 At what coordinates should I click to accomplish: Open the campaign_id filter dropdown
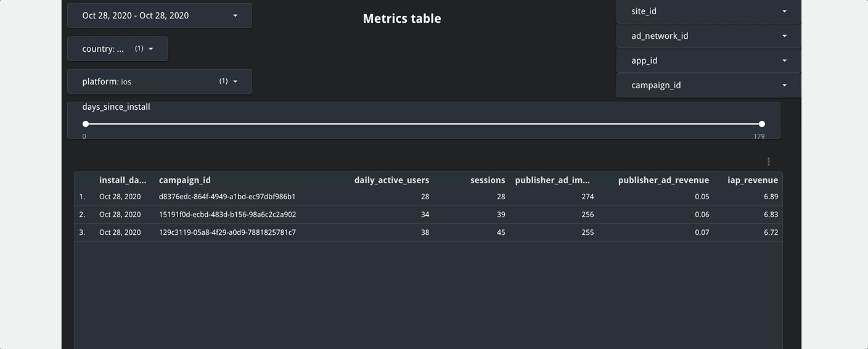coord(708,85)
